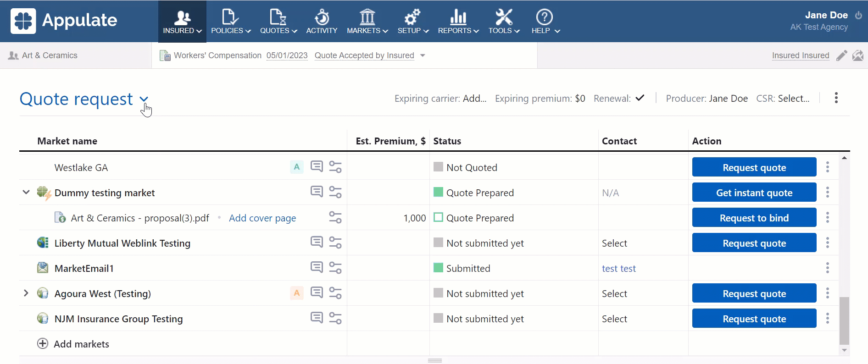Open Art & Ceramics proposal(3).pdf
Screen dimensions: 868x364
140,218
